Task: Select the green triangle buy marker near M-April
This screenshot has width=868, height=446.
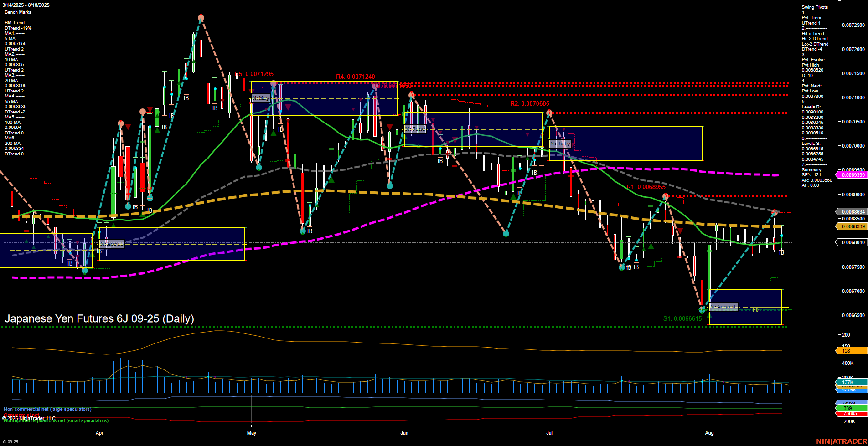Action: point(92,255)
